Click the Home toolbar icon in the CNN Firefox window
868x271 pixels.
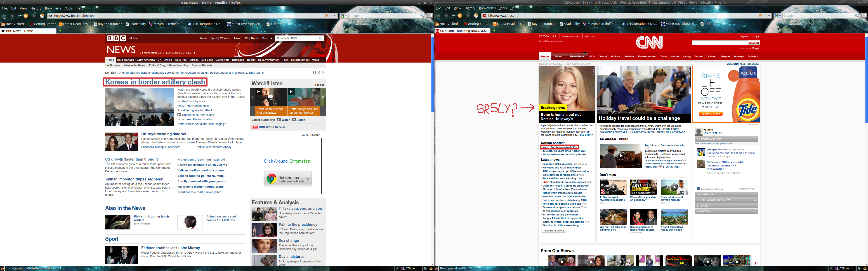pos(476,16)
